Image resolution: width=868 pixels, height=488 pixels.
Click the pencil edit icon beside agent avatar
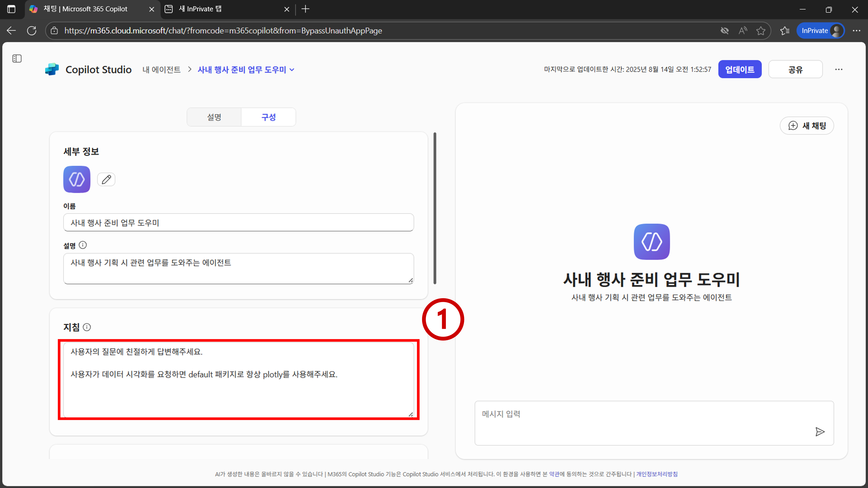[x=106, y=180]
